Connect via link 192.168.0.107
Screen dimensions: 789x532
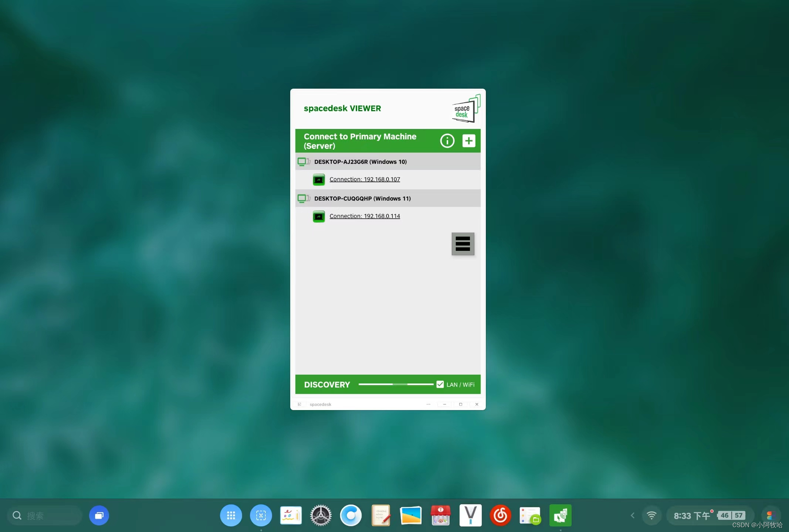(x=365, y=179)
